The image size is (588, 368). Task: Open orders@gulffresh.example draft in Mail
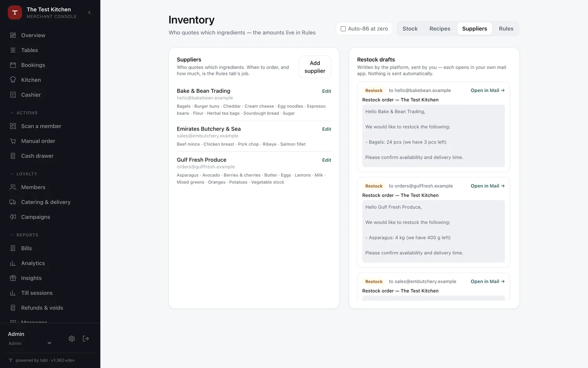click(488, 186)
